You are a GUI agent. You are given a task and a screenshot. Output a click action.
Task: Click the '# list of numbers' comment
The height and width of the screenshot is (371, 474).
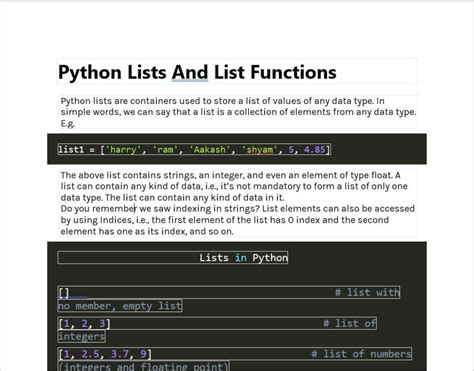point(361,354)
